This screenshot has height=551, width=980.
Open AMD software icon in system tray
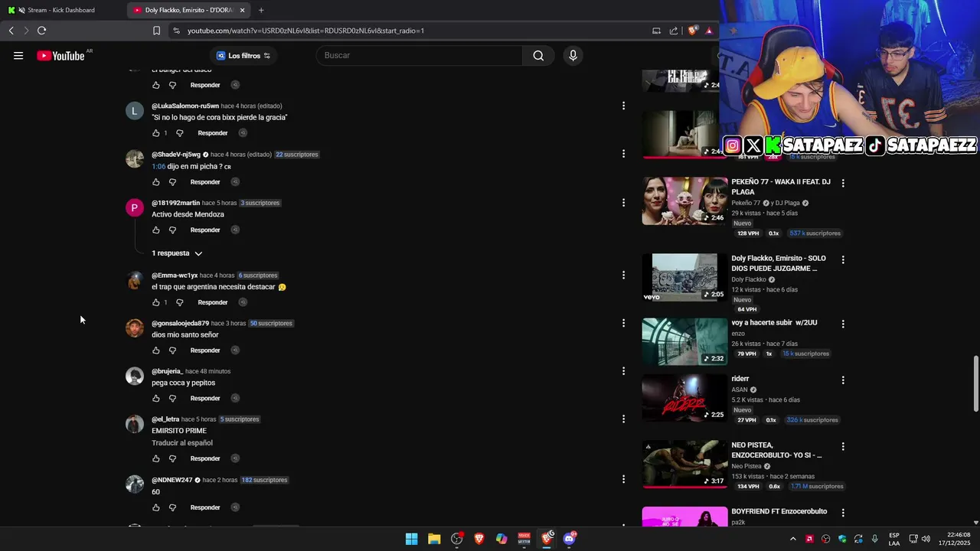(809, 539)
